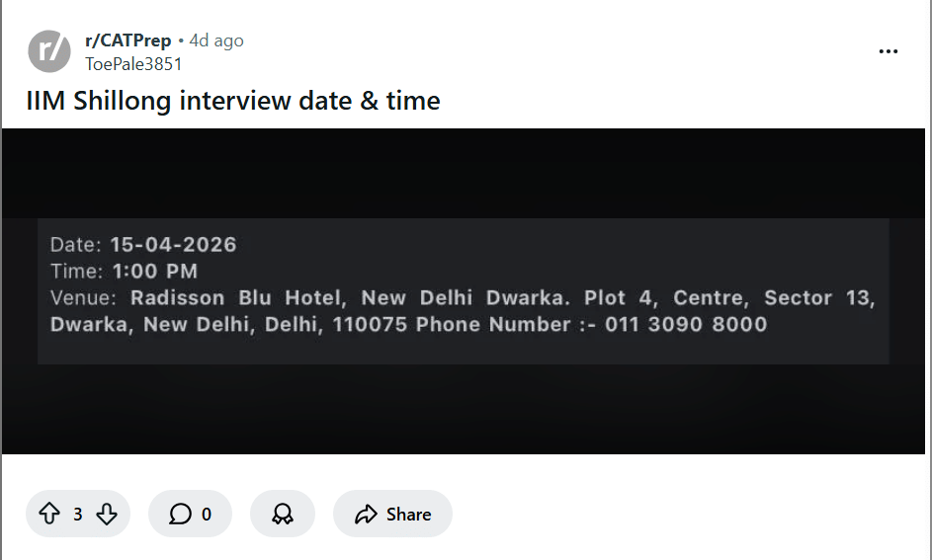Click the time "1:00 PM" in the image
Image resolution: width=932 pixels, height=560 pixels.
click(154, 272)
